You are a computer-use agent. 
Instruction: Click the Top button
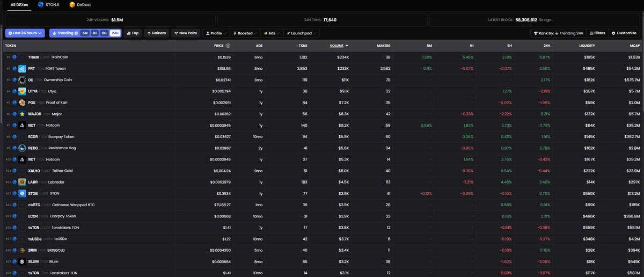click(x=133, y=33)
